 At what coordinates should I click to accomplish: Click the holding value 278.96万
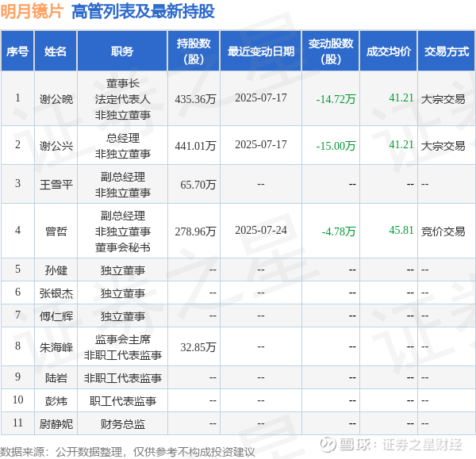195,231
